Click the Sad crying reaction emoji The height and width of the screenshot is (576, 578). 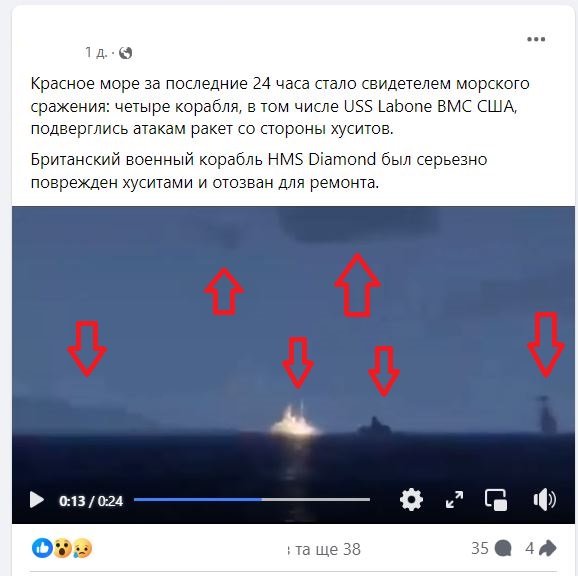(83, 548)
